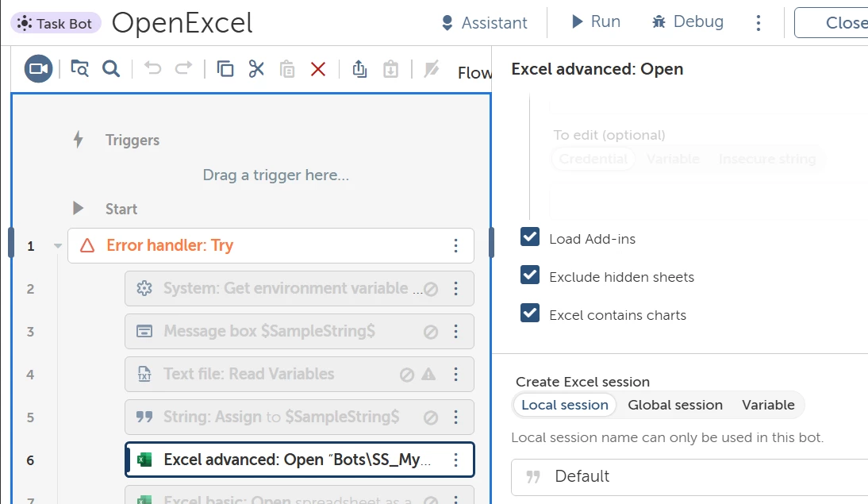Viewport: 868px width, 504px height.
Task: Select Insecure string option under To edit
Action: [x=766, y=159]
